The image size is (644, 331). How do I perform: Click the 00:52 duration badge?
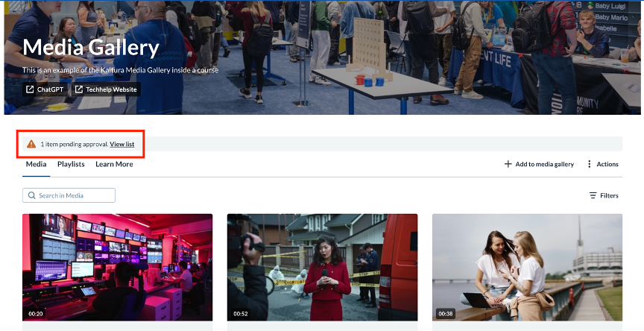(241, 314)
